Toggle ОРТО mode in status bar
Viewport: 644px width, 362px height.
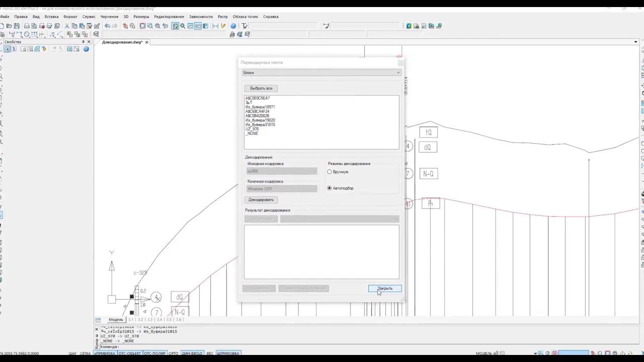coord(174,353)
